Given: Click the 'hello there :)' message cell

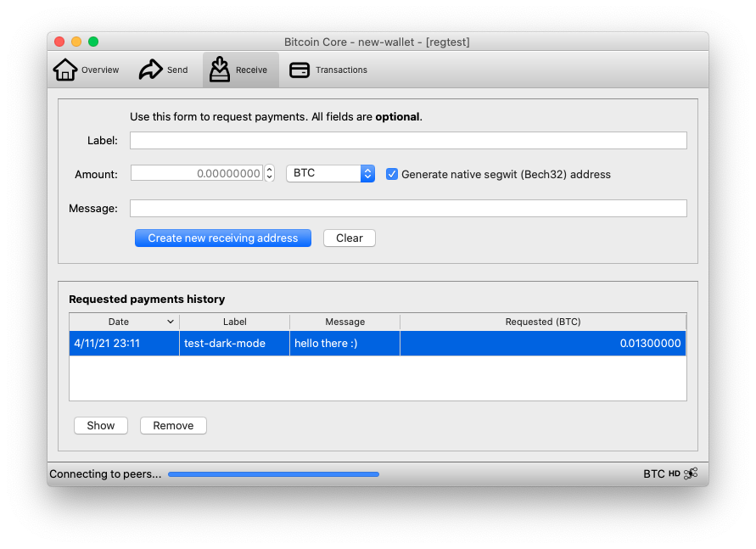Looking at the screenshot, I should click(x=344, y=343).
